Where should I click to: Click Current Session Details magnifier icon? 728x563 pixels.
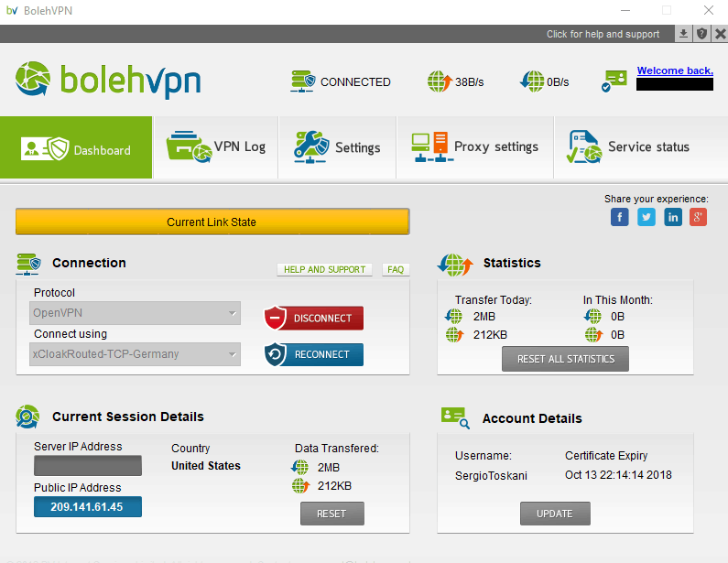pyautogui.click(x=27, y=417)
